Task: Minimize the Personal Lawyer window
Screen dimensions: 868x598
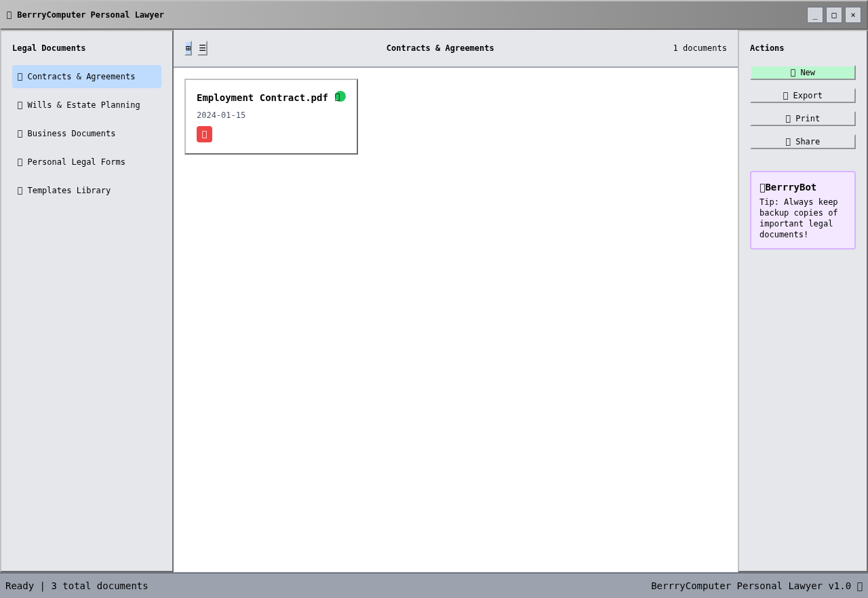Action: click(814, 15)
